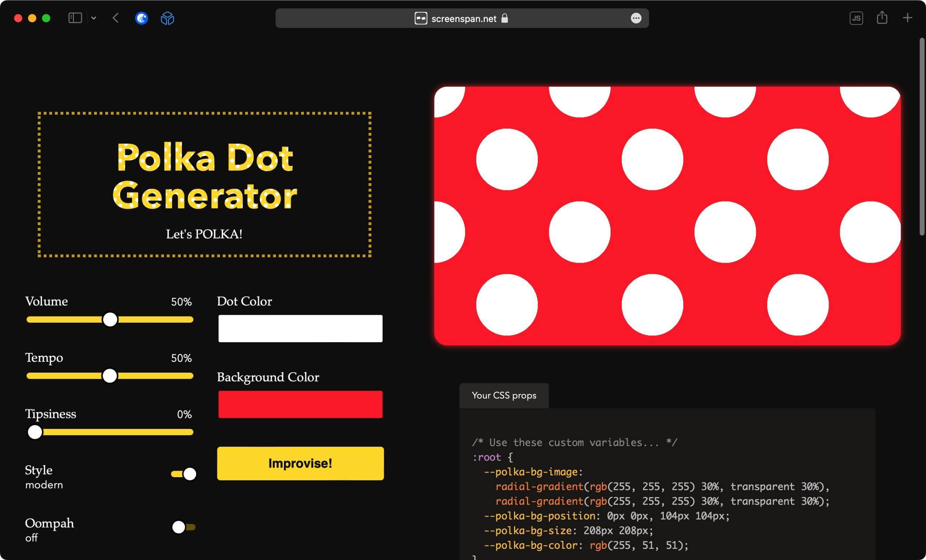Open the address bar ellipsis menu
Screen dimensions: 926x560
click(636, 18)
